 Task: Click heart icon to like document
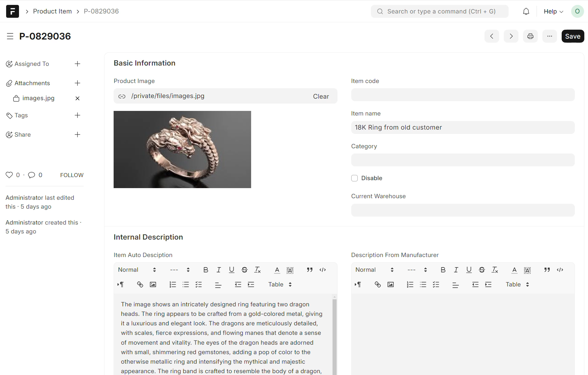[9, 175]
